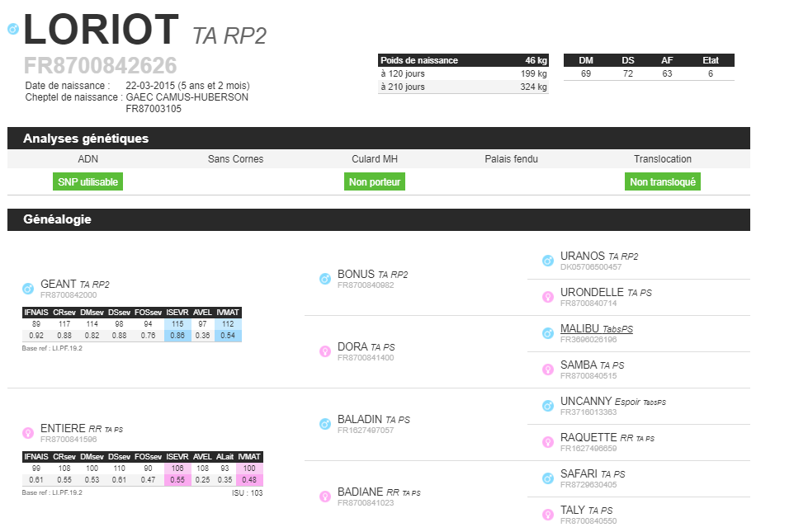Click the blue ISEVR value 115 cell

click(177, 324)
